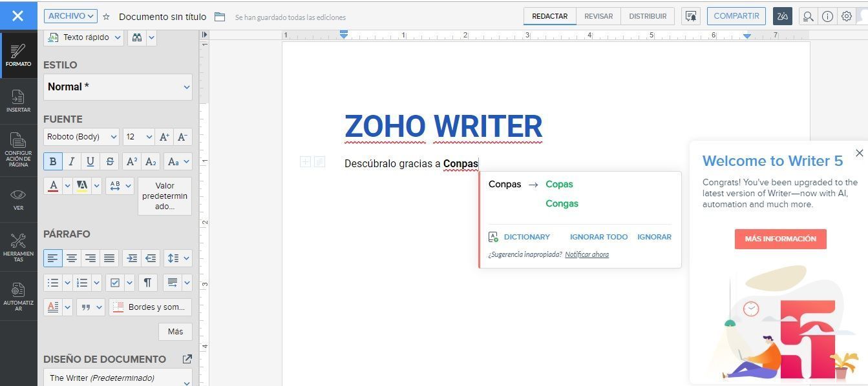Open the Zia assistant

(x=783, y=16)
